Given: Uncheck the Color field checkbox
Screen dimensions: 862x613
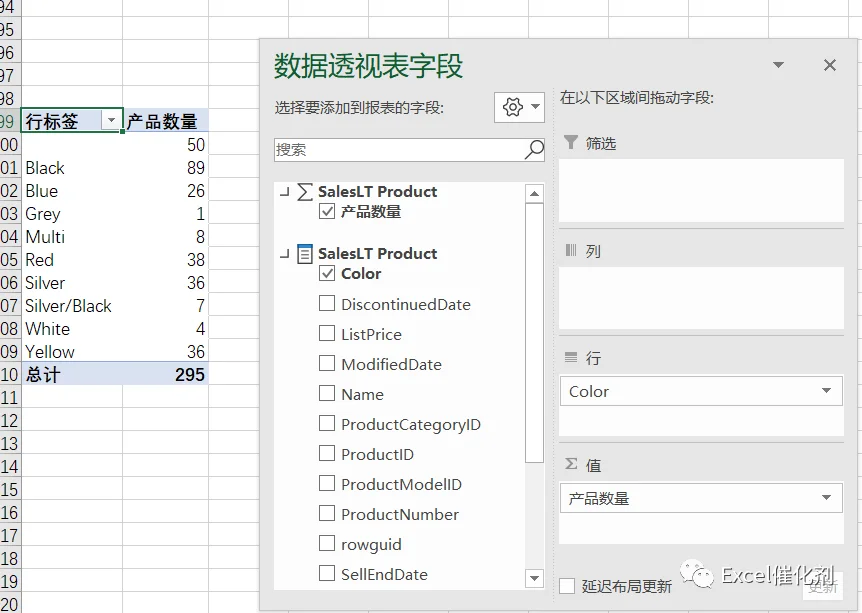Looking at the screenshot, I should tap(327, 273).
